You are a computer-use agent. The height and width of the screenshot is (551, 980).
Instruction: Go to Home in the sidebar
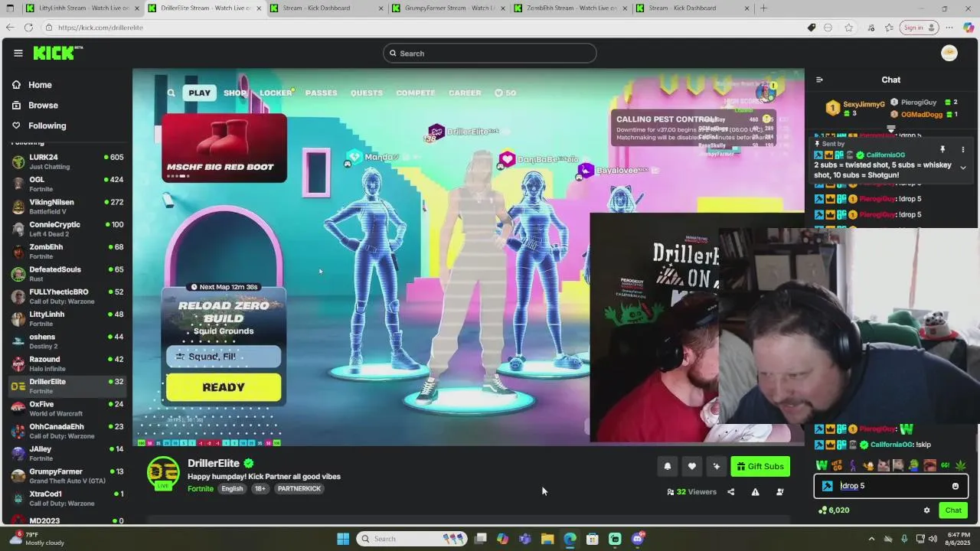tap(40, 85)
